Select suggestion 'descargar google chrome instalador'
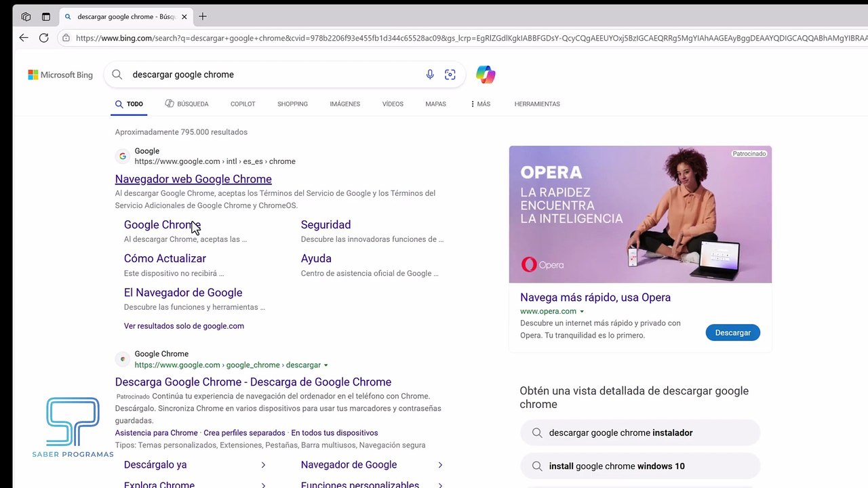The height and width of the screenshot is (488, 868). coord(640,432)
